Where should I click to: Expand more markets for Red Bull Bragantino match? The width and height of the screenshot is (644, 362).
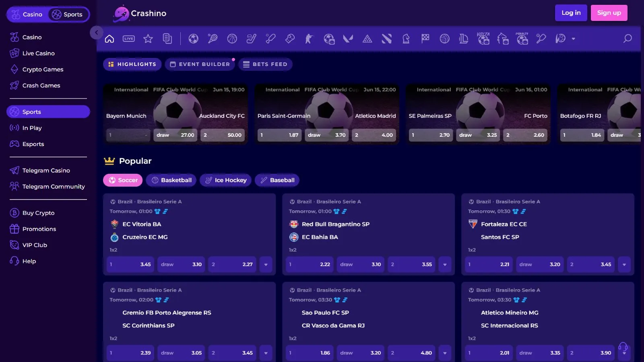pos(445,265)
